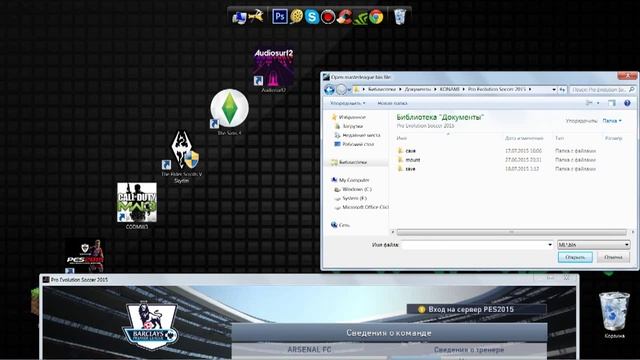
Task: Select Загрузки in the navigation pane
Action: pos(353,126)
